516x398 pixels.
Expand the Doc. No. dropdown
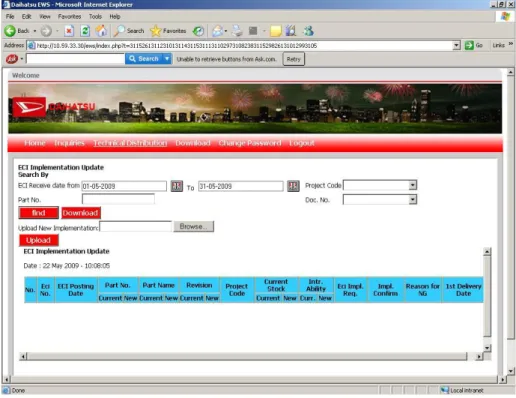coord(413,199)
